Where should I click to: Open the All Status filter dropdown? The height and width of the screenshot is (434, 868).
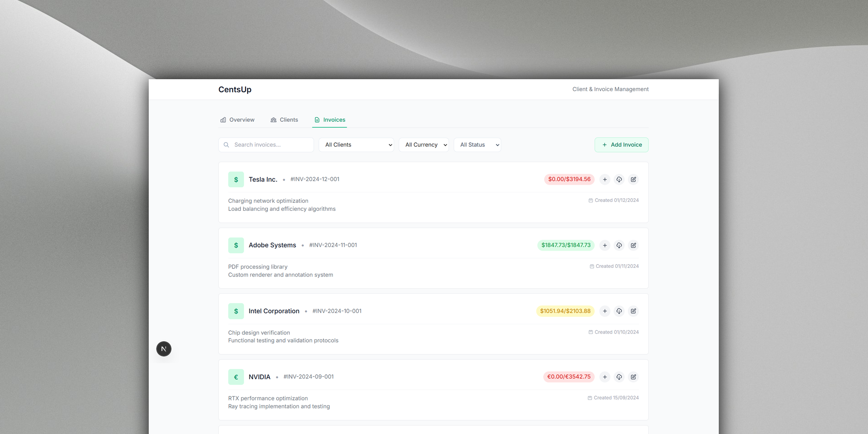click(x=477, y=145)
